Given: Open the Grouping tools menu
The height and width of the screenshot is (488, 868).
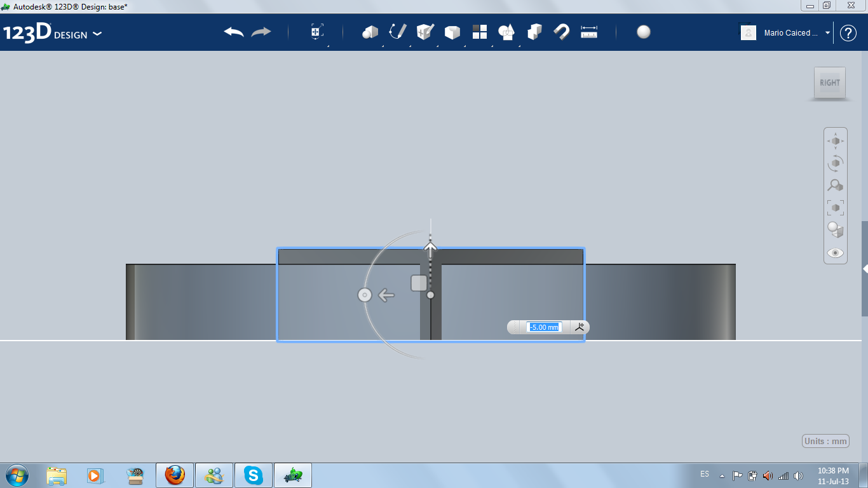Looking at the screenshot, I should point(506,32).
